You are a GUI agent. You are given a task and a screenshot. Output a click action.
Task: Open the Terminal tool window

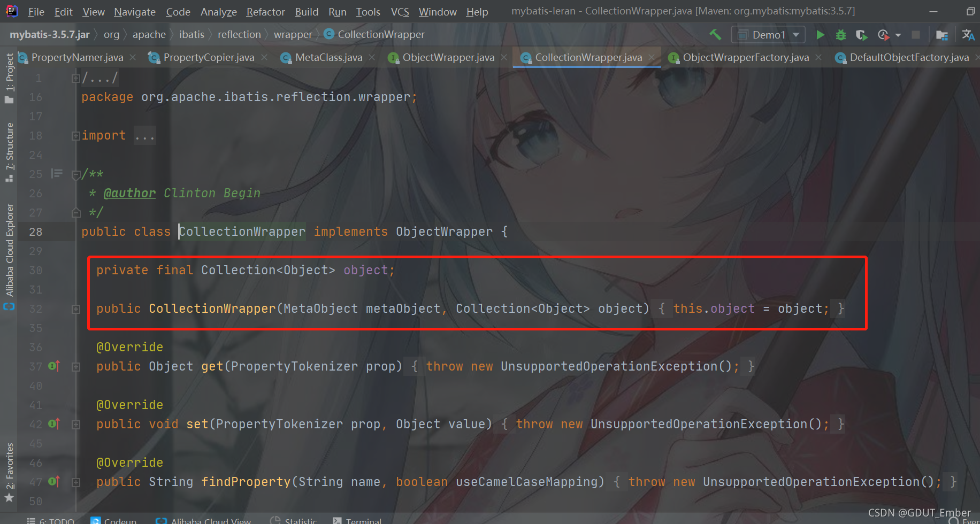tap(357, 521)
